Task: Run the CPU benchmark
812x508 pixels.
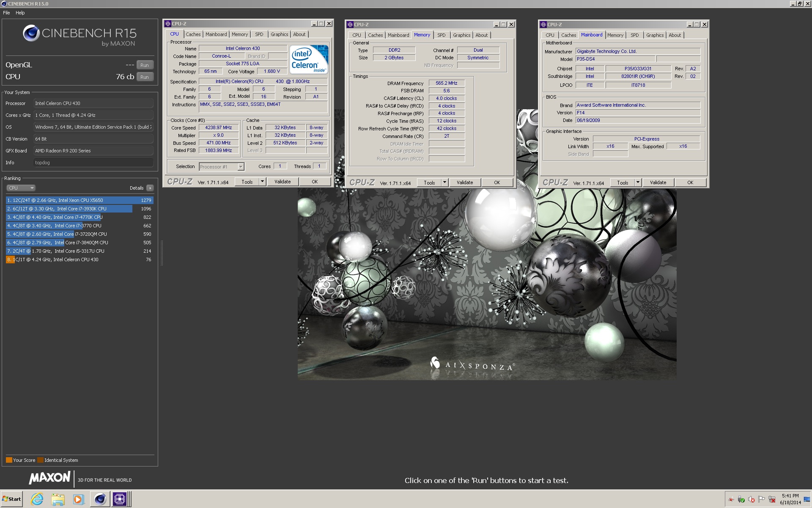Action: tap(145, 77)
